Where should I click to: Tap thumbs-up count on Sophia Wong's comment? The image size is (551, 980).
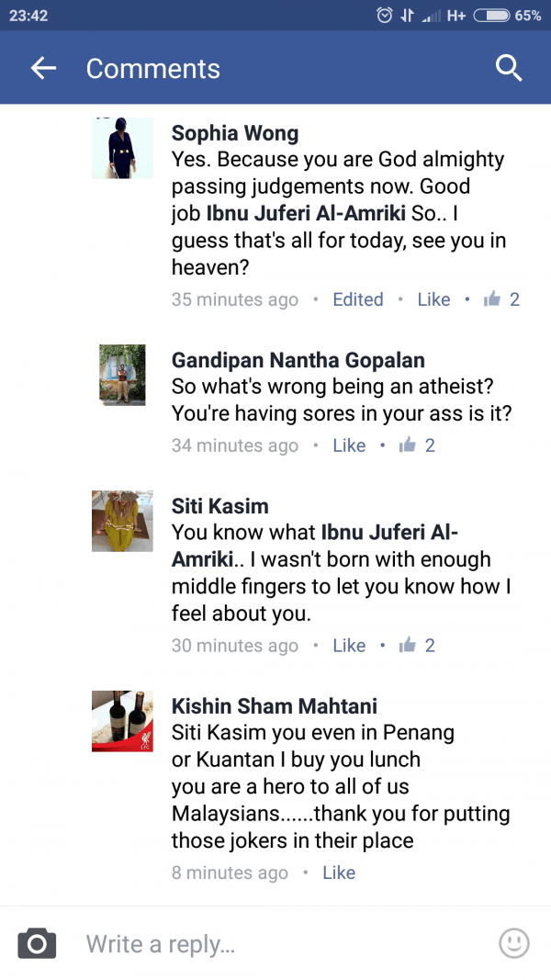(x=502, y=299)
